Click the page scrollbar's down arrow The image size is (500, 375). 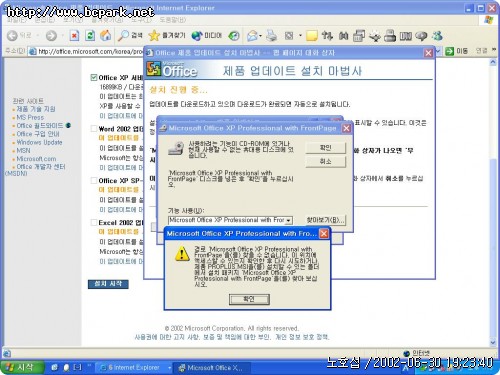[x=493, y=342]
